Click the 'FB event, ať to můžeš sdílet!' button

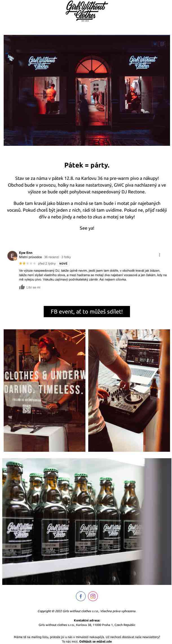tap(87, 312)
